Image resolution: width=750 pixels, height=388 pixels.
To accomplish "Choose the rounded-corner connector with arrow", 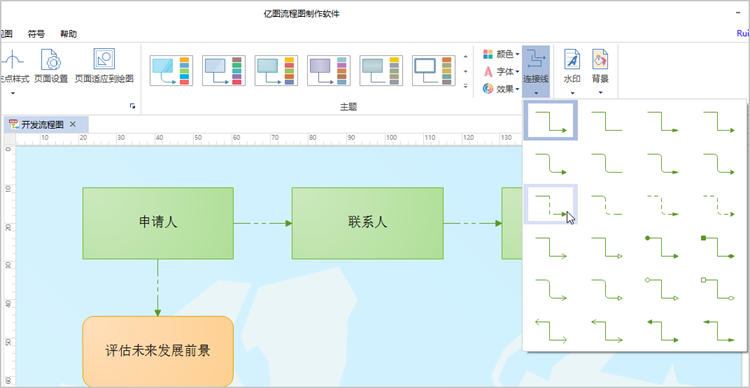I will [x=551, y=163].
